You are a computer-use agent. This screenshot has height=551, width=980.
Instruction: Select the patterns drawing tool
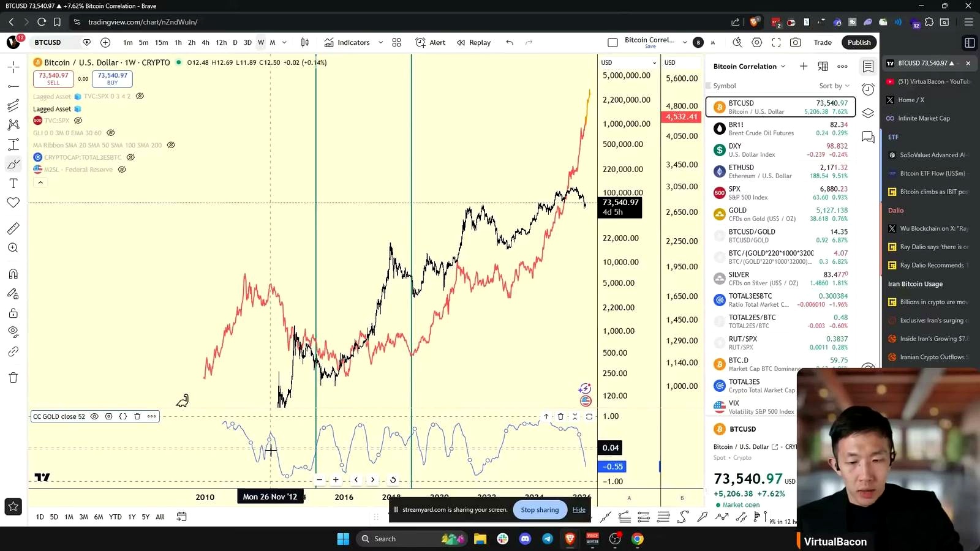click(13, 125)
